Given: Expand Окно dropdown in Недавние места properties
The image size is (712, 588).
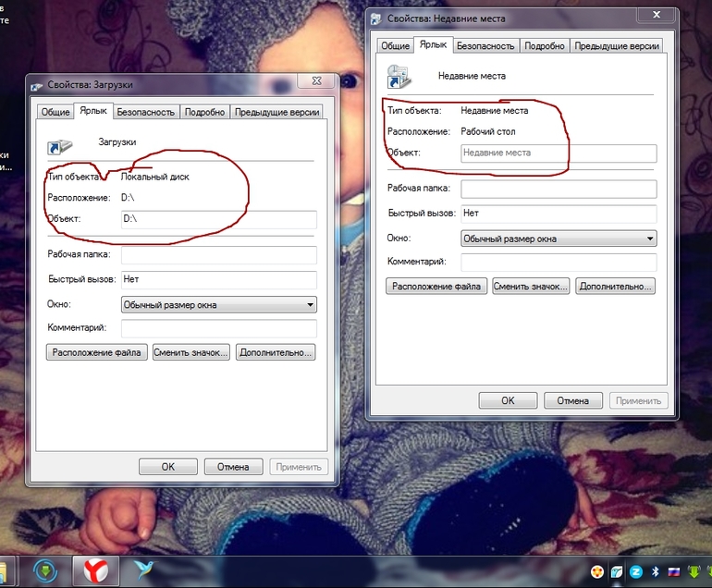Looking at the screenshot, I should coord(559,239).
